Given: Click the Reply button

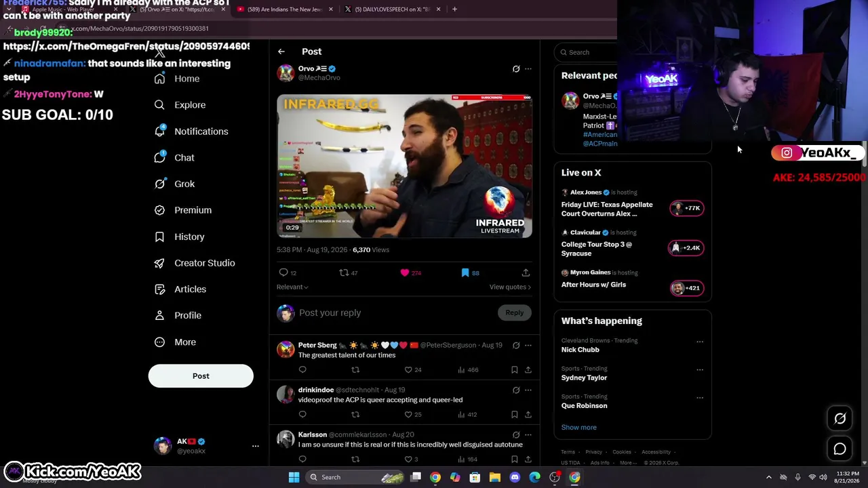Looking at the screenshot, I should click(x=515, y=313).
